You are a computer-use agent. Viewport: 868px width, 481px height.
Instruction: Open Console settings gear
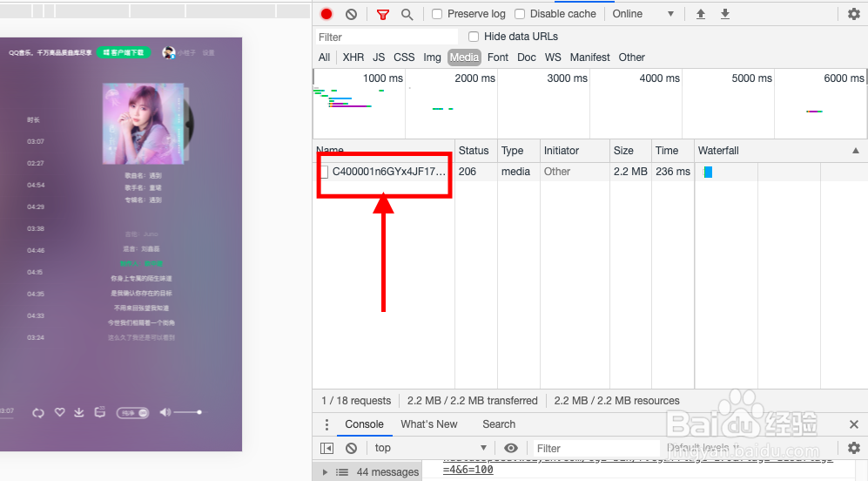854,448
